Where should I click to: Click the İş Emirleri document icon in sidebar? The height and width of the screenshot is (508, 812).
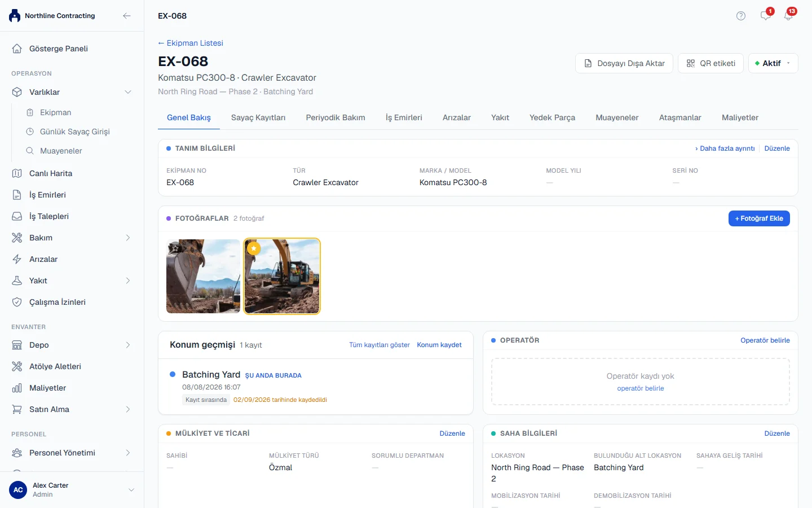point(17,195)
